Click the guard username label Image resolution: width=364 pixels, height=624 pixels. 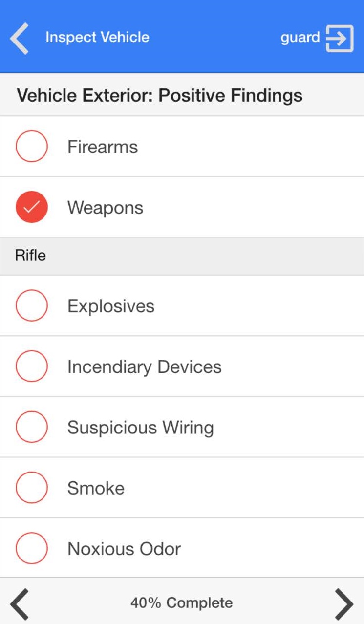pos(300,38)
